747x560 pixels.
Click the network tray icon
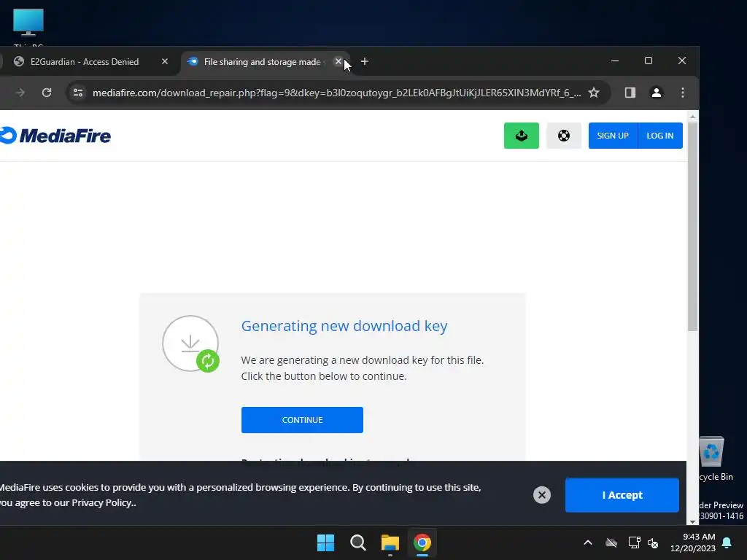click(634, 542)
